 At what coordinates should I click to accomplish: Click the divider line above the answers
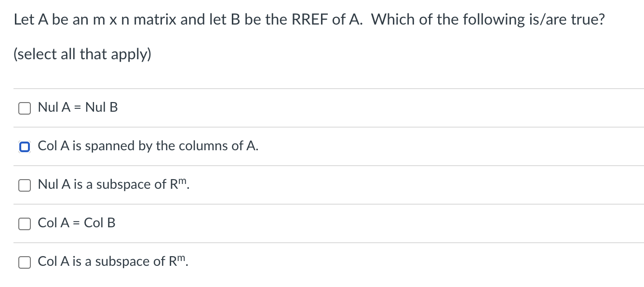(322, 88)
